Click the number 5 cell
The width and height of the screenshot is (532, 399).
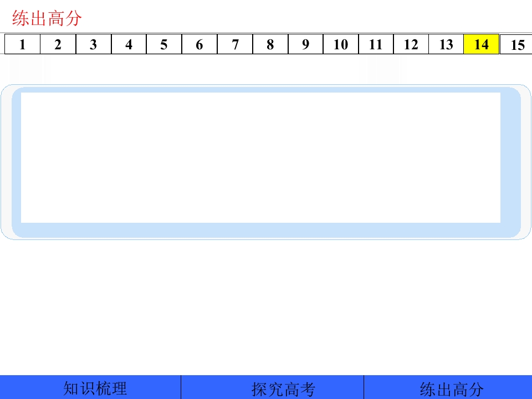click(164, 44)
